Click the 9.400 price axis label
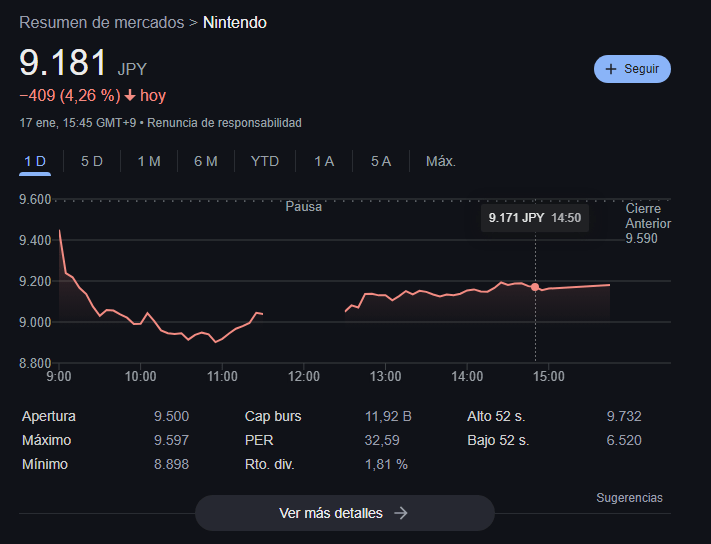The height and width of the screenshot is (544, 711). point(35,240)
